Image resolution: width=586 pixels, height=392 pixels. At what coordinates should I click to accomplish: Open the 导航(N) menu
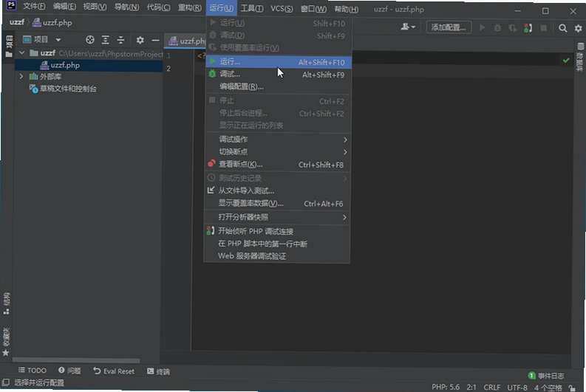point(126,7)
